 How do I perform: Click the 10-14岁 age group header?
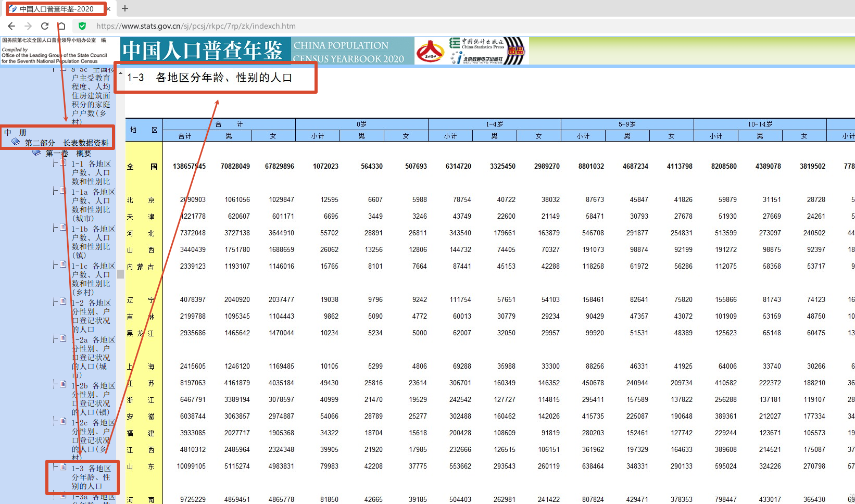pyautogui.click(x=760, y=124)
